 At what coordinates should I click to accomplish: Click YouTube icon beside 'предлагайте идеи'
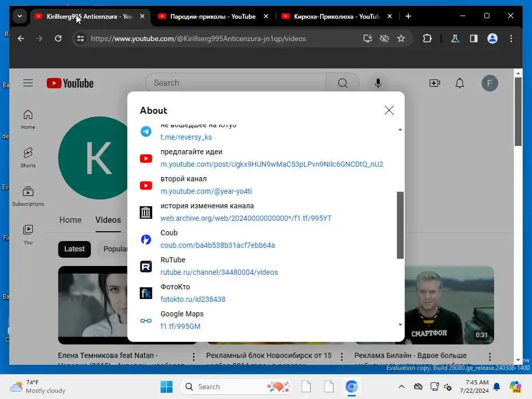(146, 158)
